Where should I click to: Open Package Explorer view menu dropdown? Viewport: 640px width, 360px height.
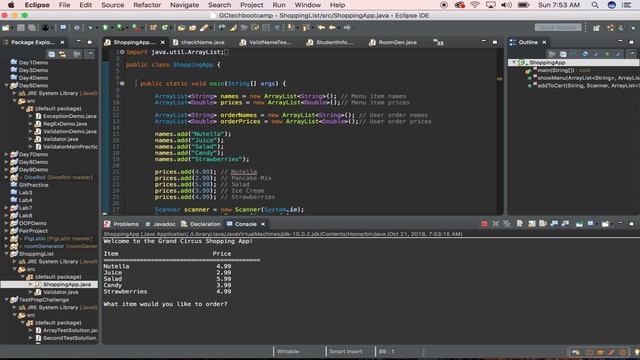[x=90, y=54]
